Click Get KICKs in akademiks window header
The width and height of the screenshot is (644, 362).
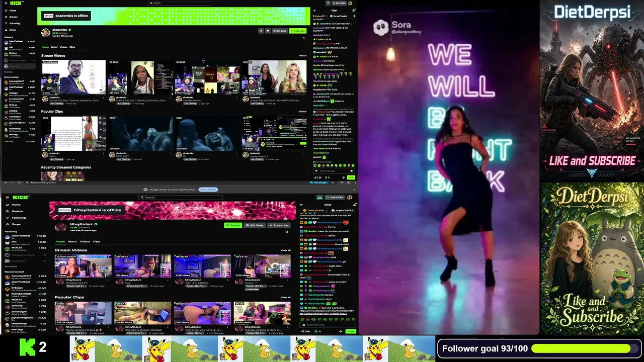pyautogui.click(x=339, y=3)
